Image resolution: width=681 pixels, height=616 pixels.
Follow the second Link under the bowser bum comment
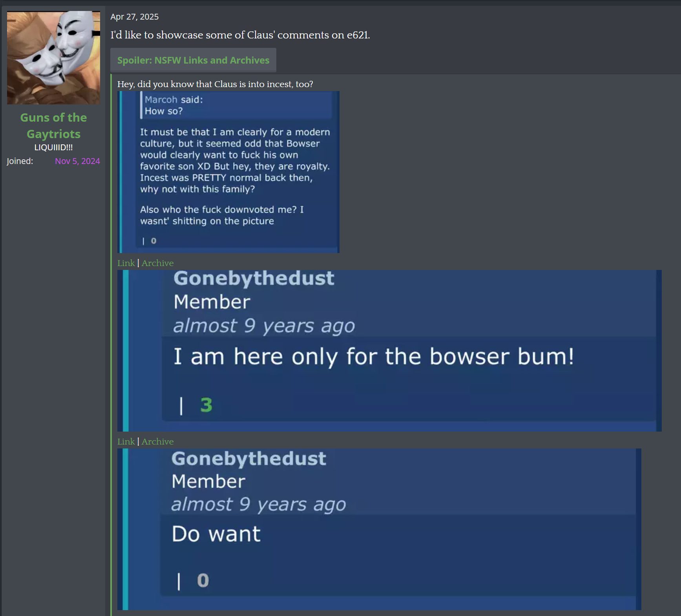click(x=126, y=441)
